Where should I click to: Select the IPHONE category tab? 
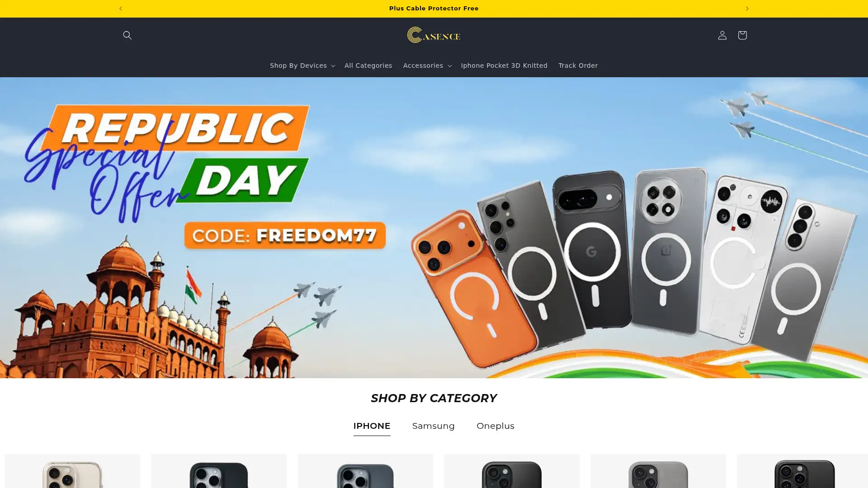[x=372, y=426]
